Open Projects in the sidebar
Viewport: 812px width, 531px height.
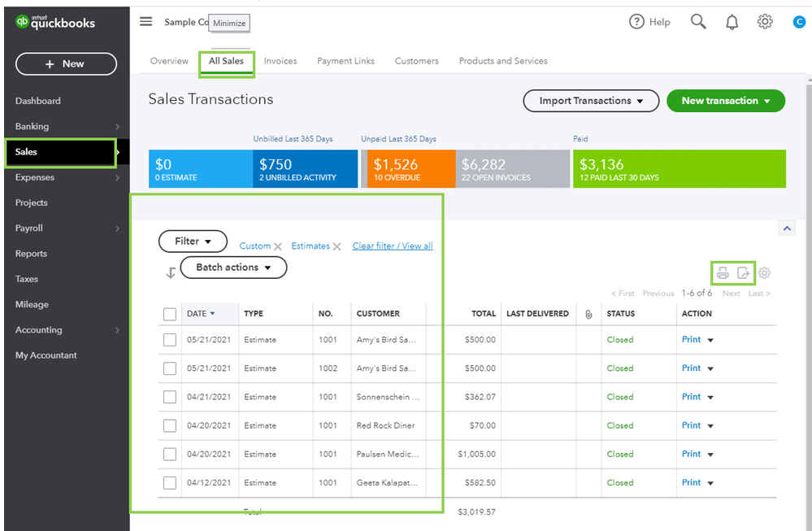[x=31, y=202]
